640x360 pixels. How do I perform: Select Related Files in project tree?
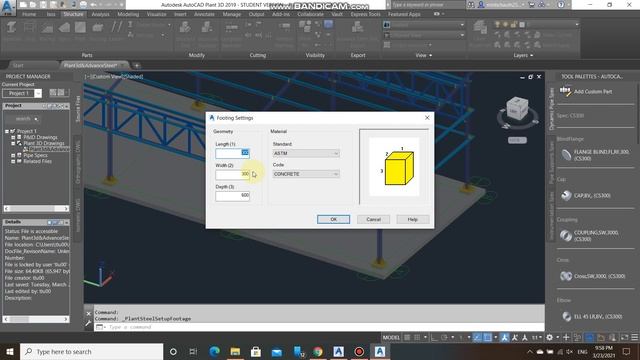37,161
